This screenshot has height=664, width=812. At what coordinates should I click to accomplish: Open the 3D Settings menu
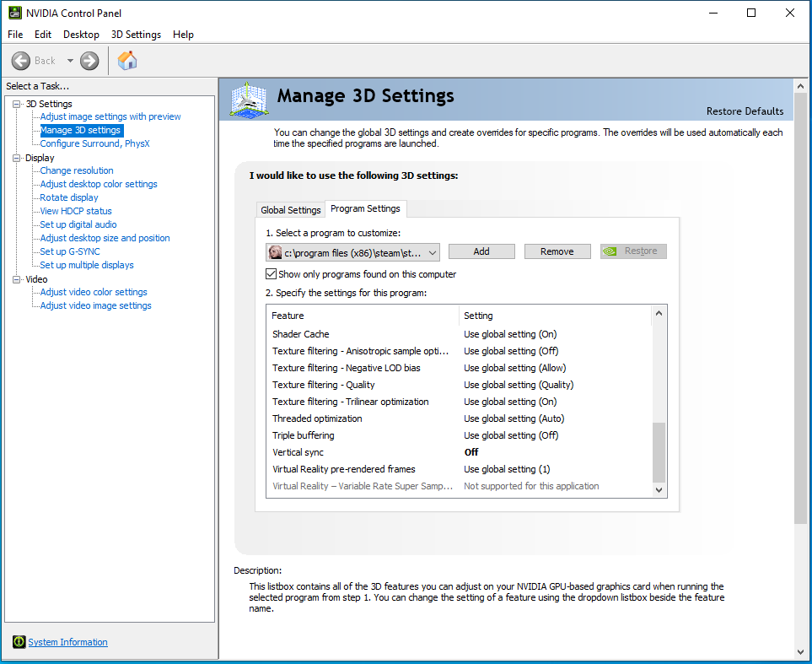coord(136,35)
